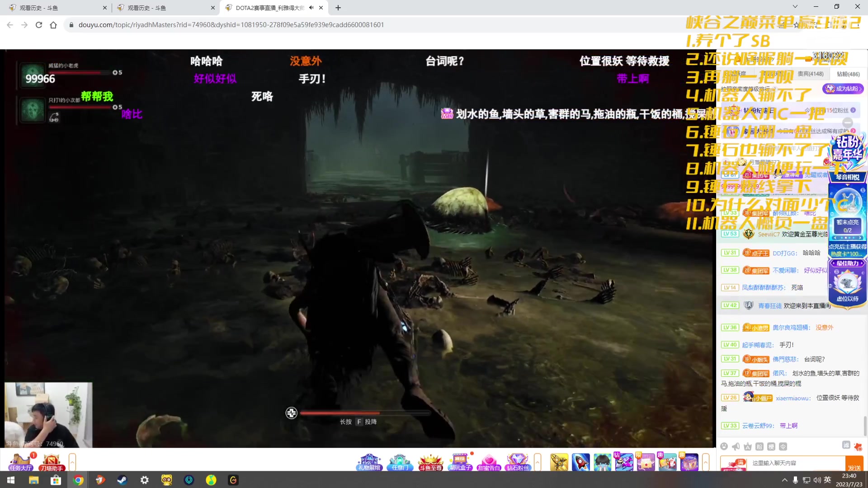Screen dimensions: 868x488
Task: Switch the 英 input language indicator
Action: [828, 480]
